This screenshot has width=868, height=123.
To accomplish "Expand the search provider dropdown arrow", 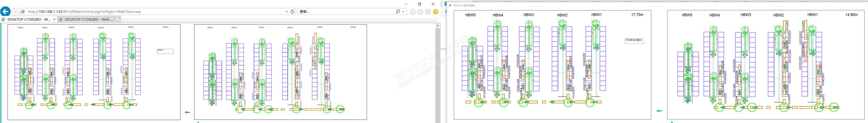I will coord(403,11).
